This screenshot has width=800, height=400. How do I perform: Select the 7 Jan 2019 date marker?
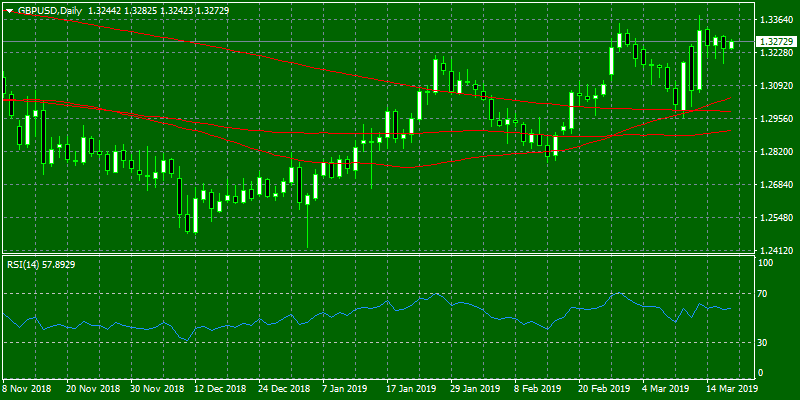[x=343, y=388]
